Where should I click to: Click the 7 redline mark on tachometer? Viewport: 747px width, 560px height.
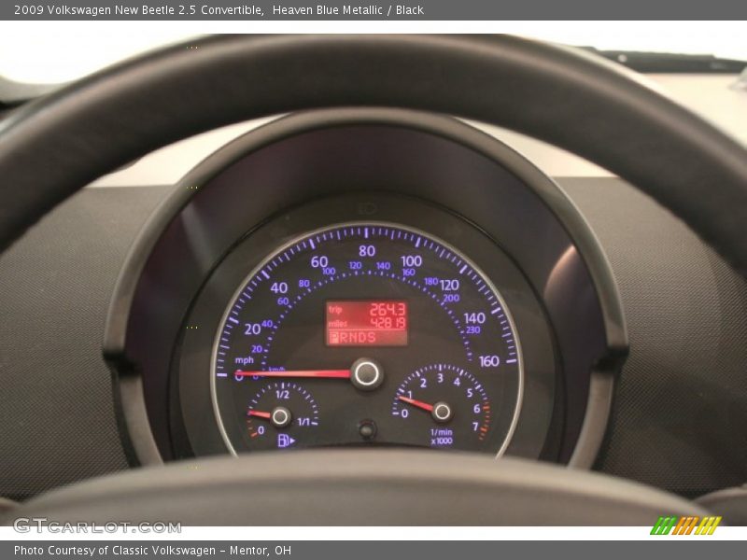click(x=474, y=427)
